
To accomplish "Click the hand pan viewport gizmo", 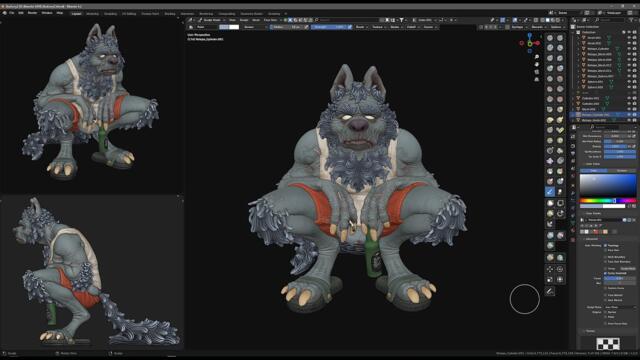I will pos(537,64).
